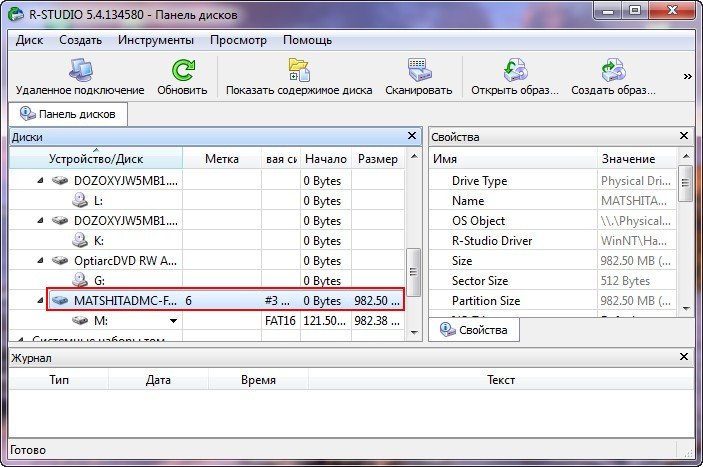Click Показать содержимое диска toolbar icon
This screenshot has width=703, height=467.
click(299, 69)
